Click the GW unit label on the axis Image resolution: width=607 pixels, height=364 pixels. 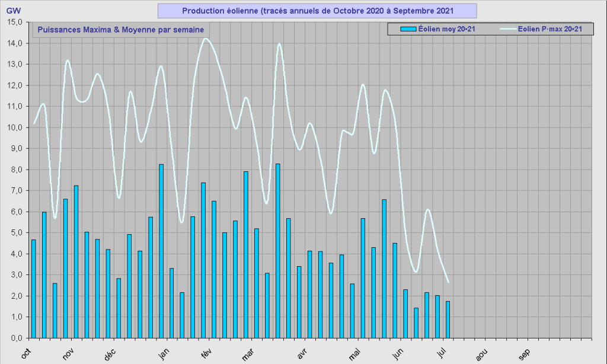coord(13,11)
